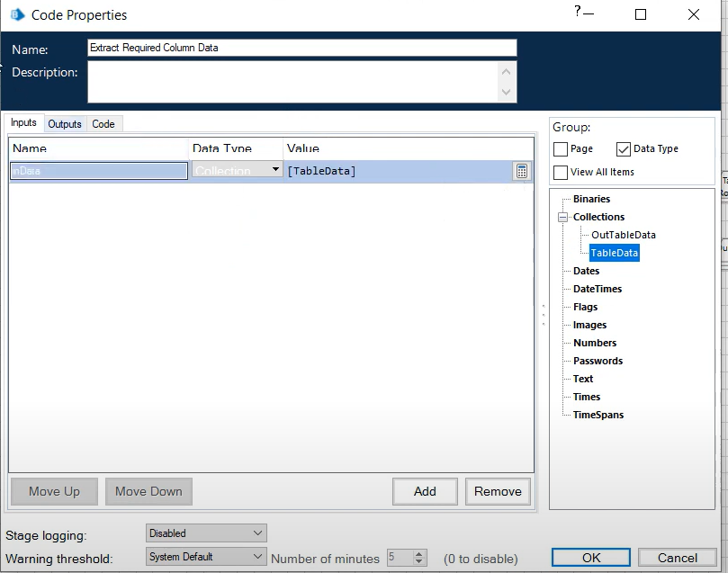
Task: Enable the Page group checkbox
Action: coord(561,149)
